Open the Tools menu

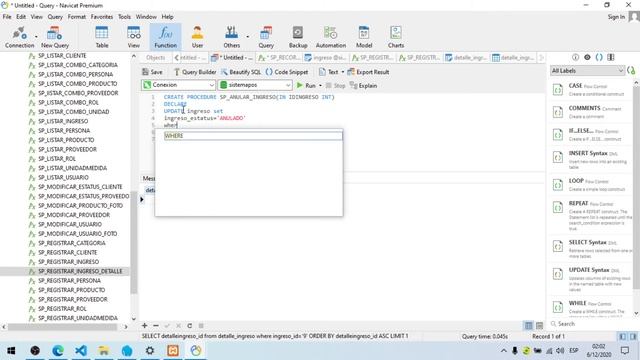124,17
